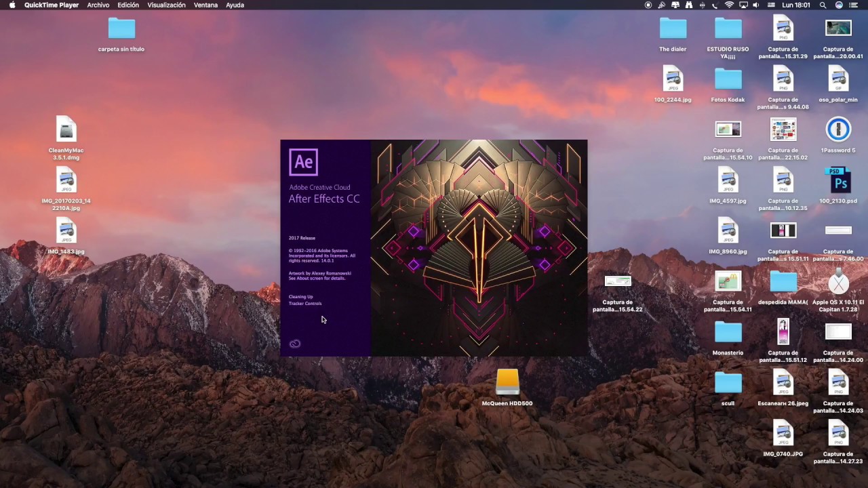Select the 'carpeta sin título' folder
868x488 pixels.
(121, 28)
